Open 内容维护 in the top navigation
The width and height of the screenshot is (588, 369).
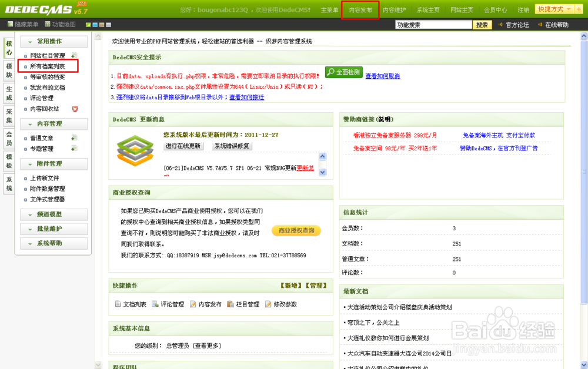[x=394, y=10]
